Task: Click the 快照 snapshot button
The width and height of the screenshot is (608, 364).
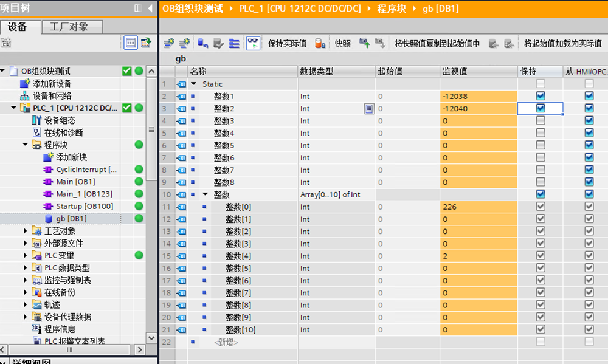Action: pos(343,43)
